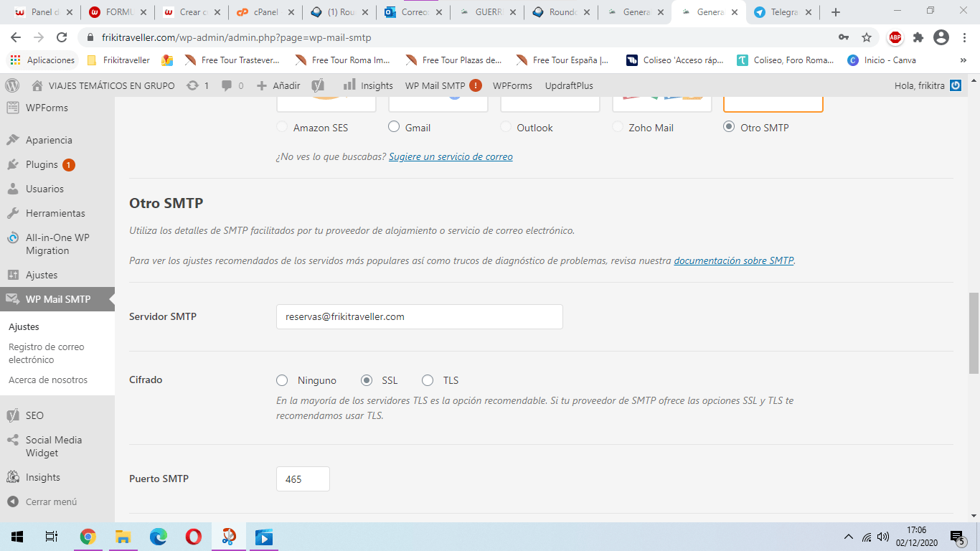Show the hidden bookmarks overflow chevron
The height and width of the screenshot is (551, 980).
pyautogui.click(x=963, y=60)
